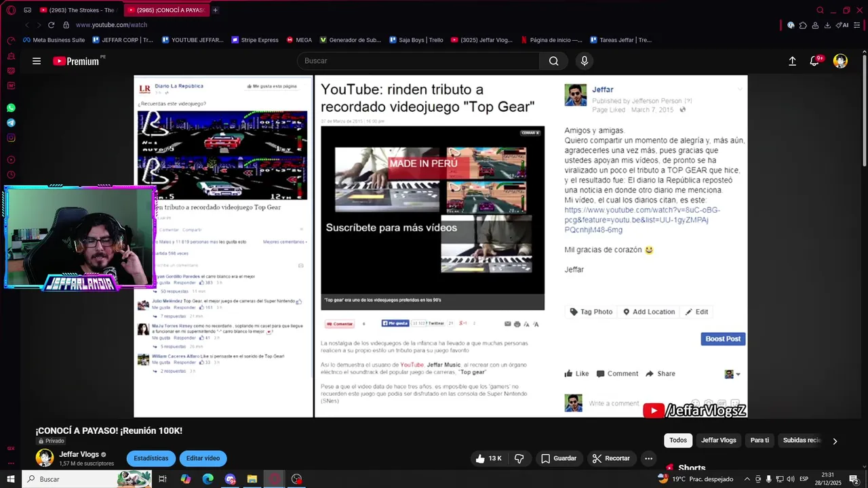Click the Editar vídeo button

(x=203, y=458)
